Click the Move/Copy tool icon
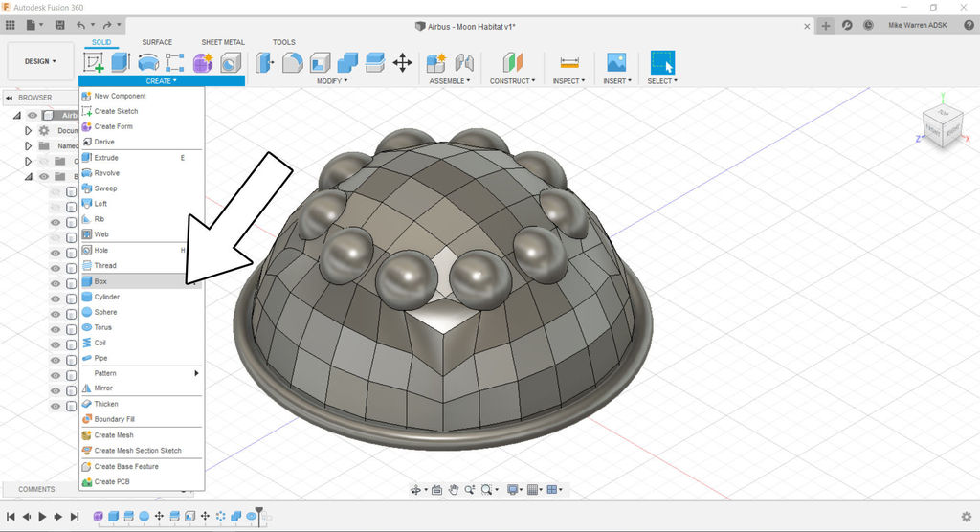This screenshot has height=532, width=980. click(x=402, y=63)
